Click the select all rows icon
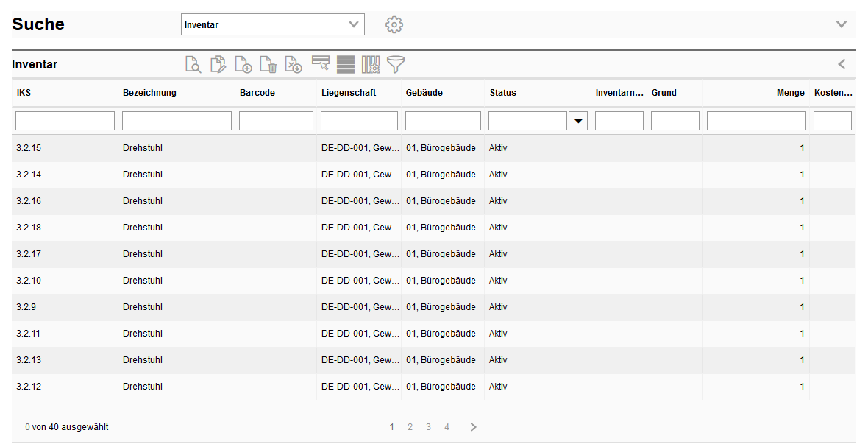The width and height of the screenshot is (868, 447). coord(346,65)
